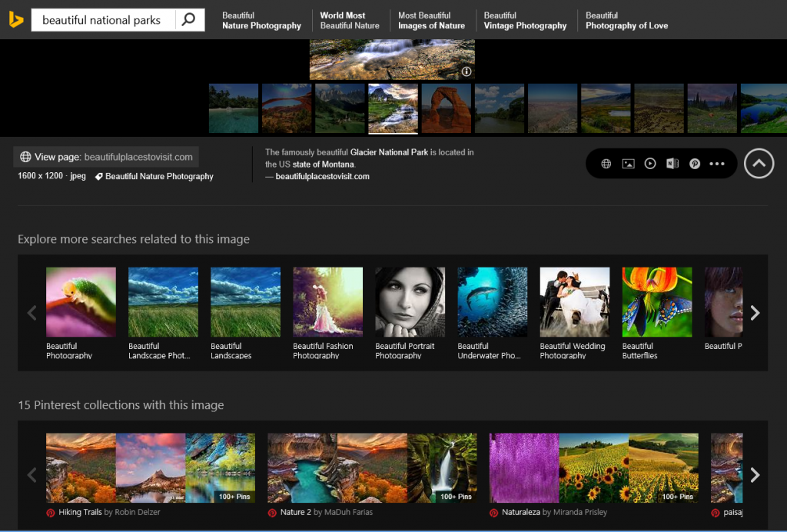Viewport: 787px width, 532px height.
Task: Click the search magnifier icon
Action: click(x=189, y=19)
